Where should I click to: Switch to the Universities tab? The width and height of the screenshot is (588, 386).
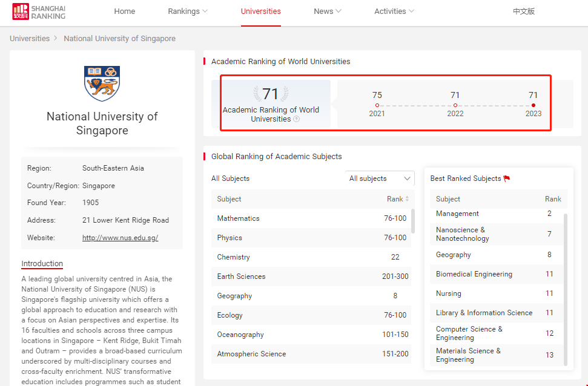pos(260,11)
